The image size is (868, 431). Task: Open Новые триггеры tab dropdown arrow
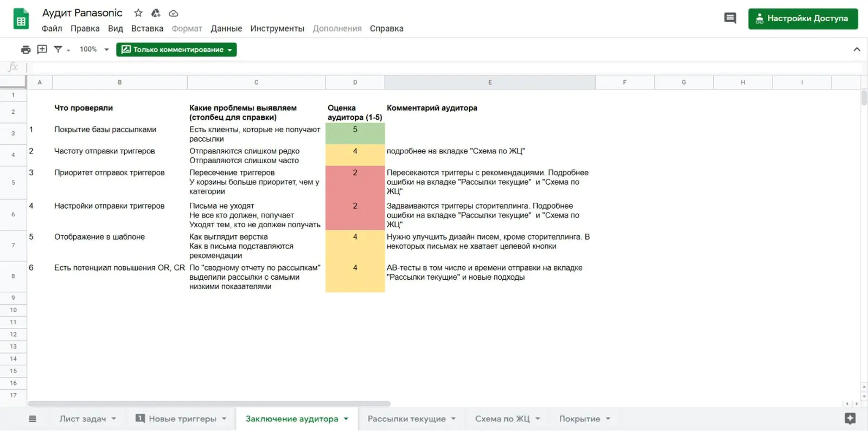pos(224,419)
